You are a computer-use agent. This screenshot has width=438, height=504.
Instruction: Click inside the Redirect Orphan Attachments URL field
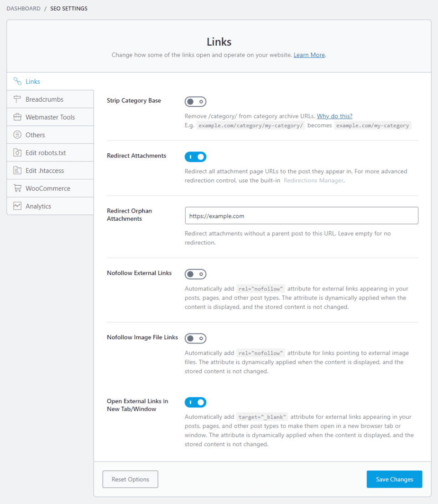(x=301, y=215)
